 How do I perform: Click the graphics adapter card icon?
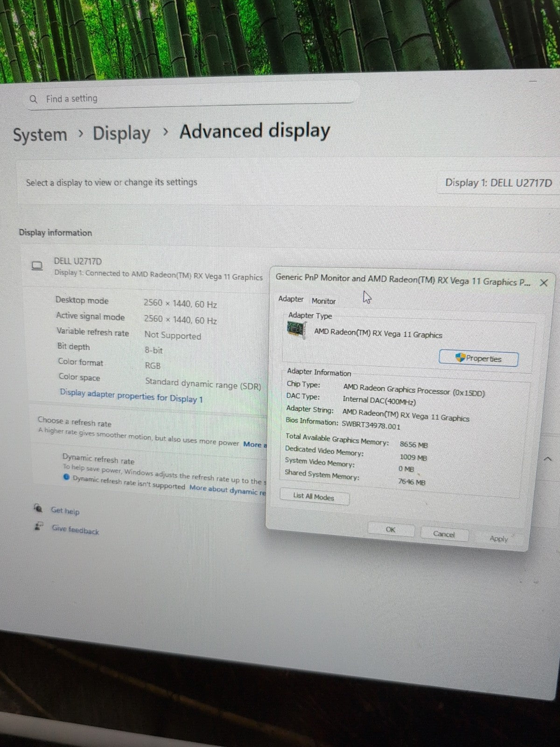coord(297,330)
